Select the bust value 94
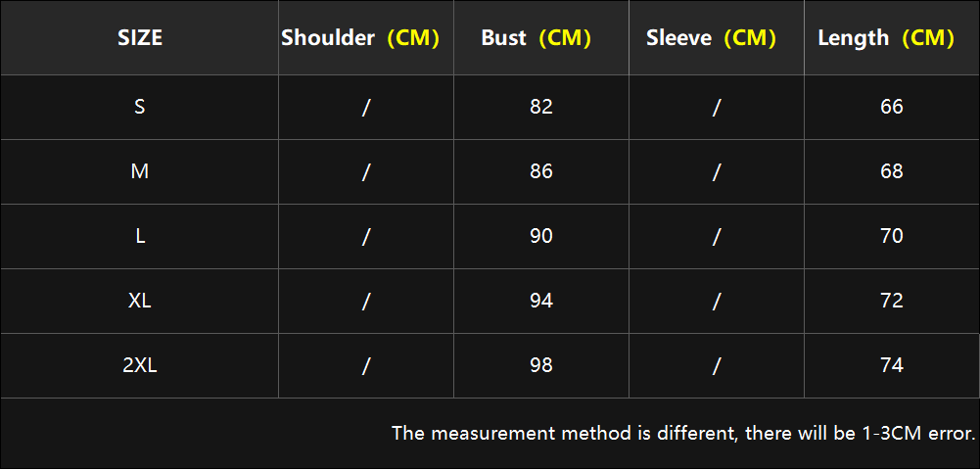Screen dimensions: 980x470 click(541, 301)
